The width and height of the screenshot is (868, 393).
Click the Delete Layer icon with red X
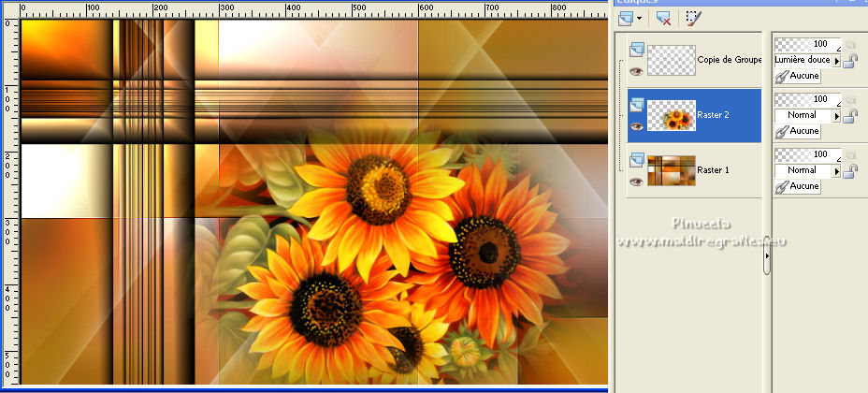coord(663,19)
